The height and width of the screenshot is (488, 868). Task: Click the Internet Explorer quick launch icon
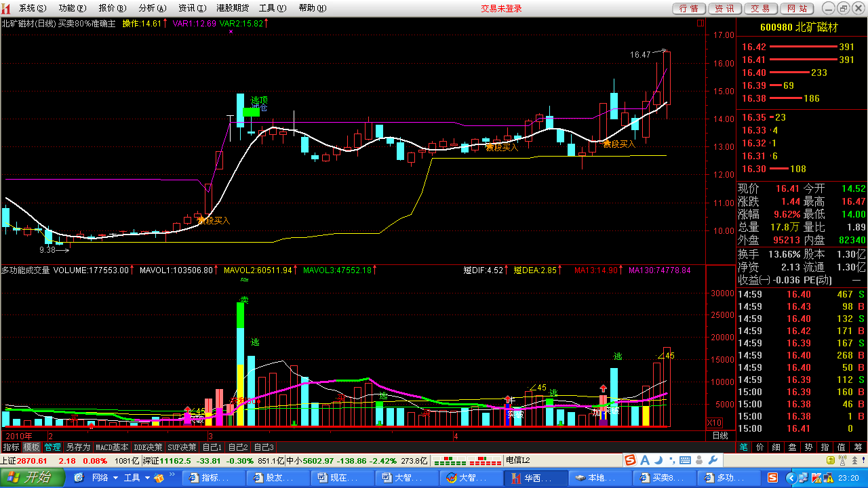pos(79,477)
